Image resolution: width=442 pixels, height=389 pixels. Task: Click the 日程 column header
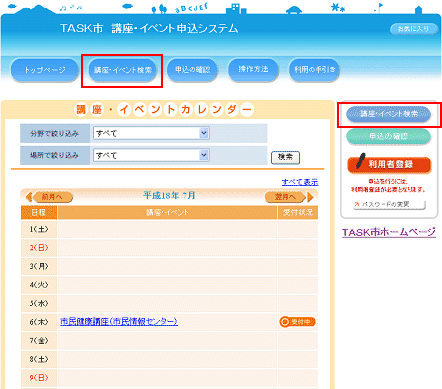pos(39,213)
